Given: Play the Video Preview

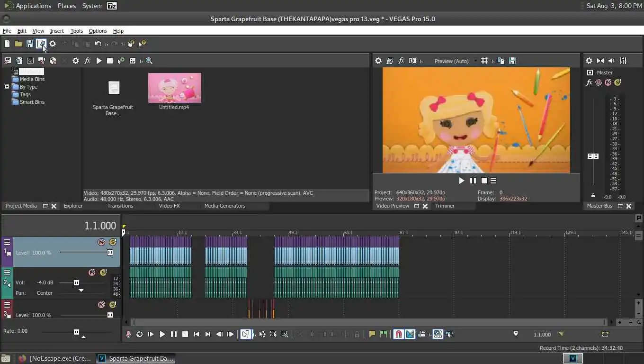Looking at the screenshot, I should click(x=462, y=181).
